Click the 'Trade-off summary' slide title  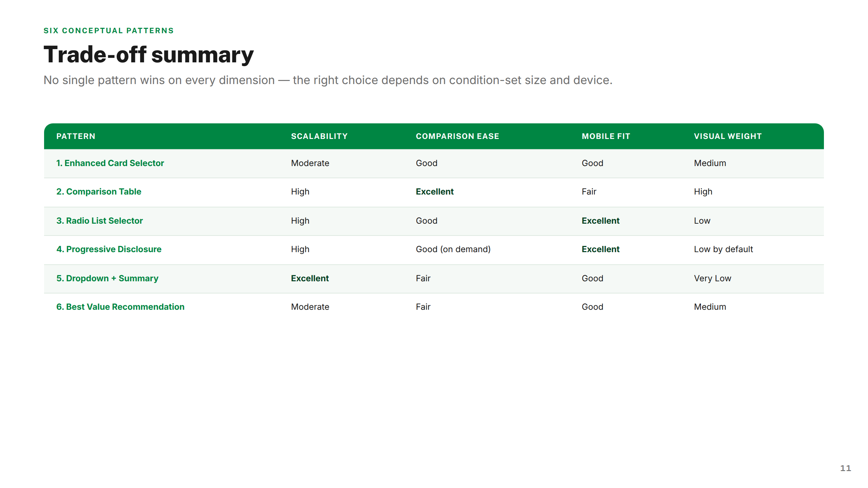tap(149, 55)
